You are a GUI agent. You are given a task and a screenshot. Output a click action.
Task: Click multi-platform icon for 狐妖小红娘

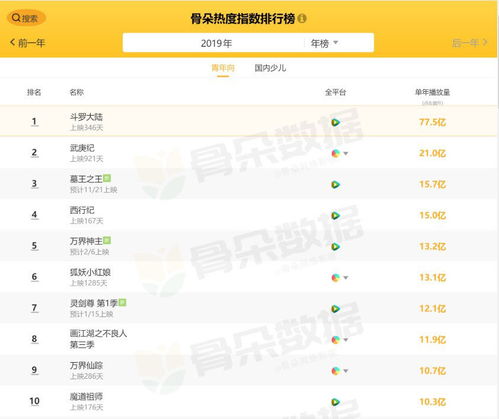pyautogui.click(x=336, y=277)
